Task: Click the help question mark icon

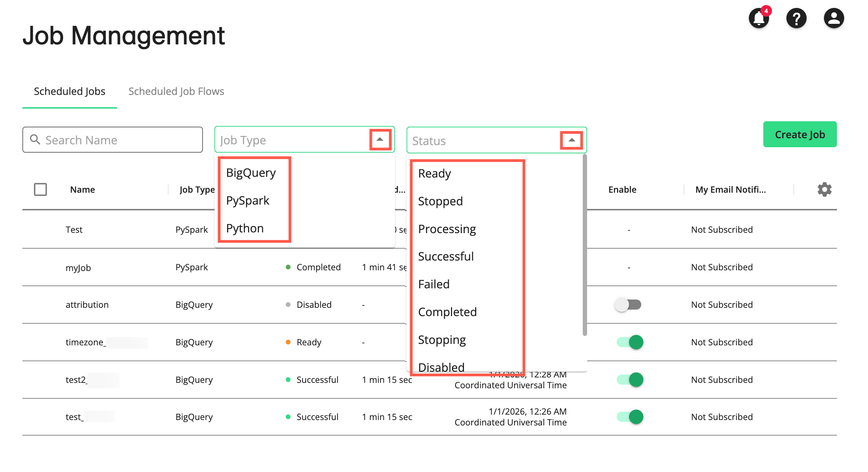Action: pyautogui.click(x=796, y=18)
